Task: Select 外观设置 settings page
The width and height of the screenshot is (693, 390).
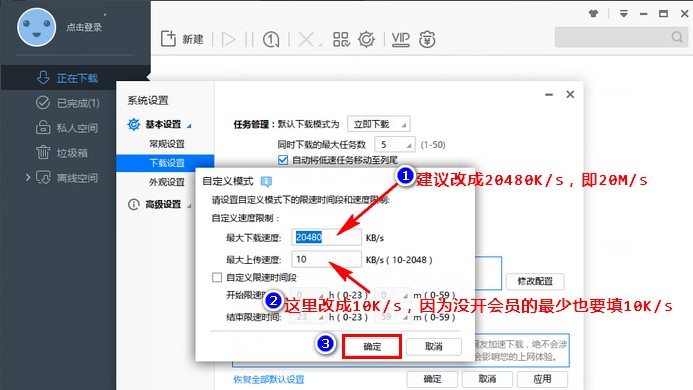Action: [167, 182]
